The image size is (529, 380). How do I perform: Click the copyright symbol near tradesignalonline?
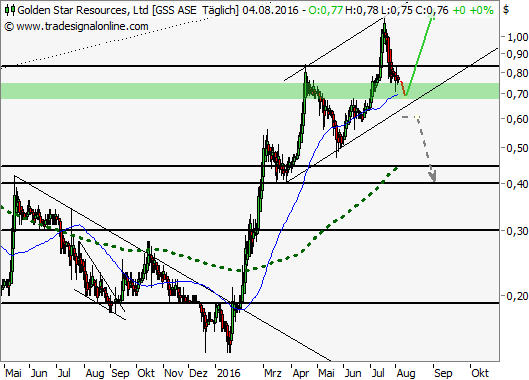[9, 26]
